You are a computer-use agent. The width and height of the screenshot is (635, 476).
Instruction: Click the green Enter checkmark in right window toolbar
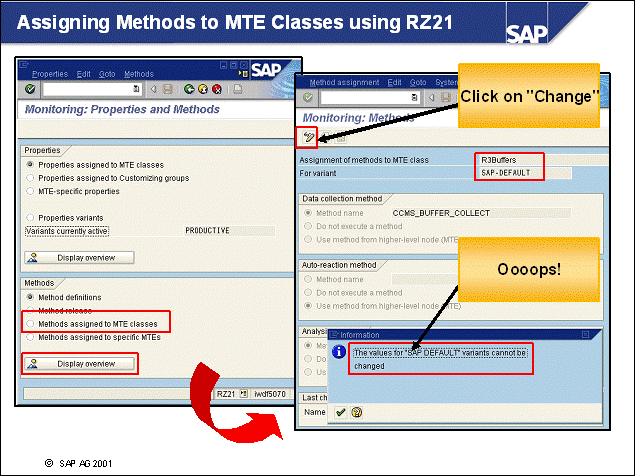tap(308, 98)
